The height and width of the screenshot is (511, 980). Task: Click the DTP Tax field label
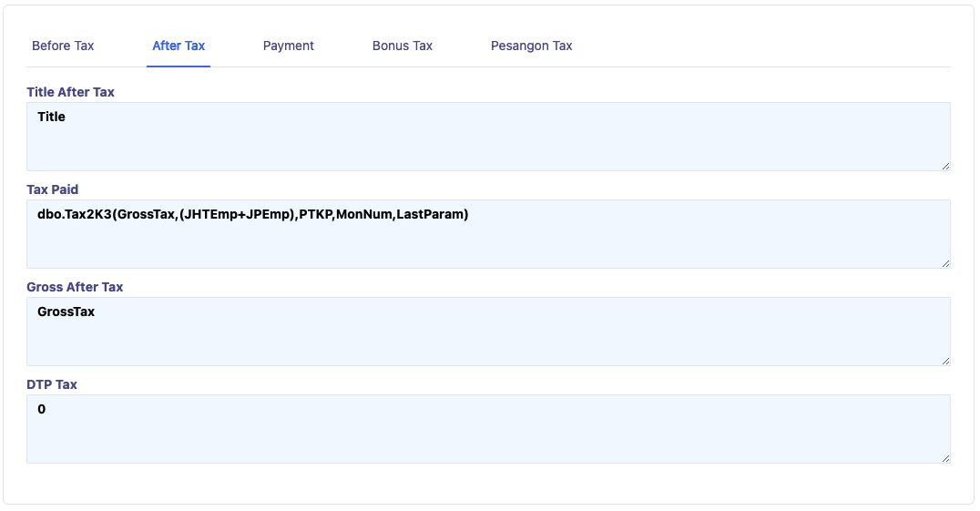click(x=52, y=384)
